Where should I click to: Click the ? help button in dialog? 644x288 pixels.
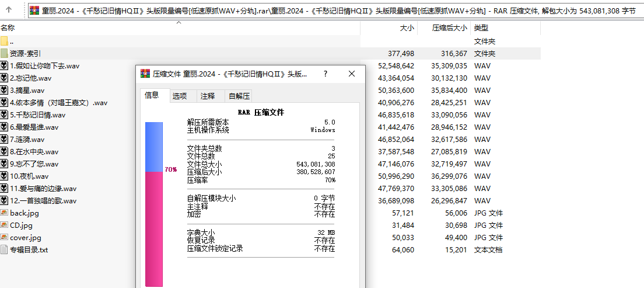[x=325, y=74]
